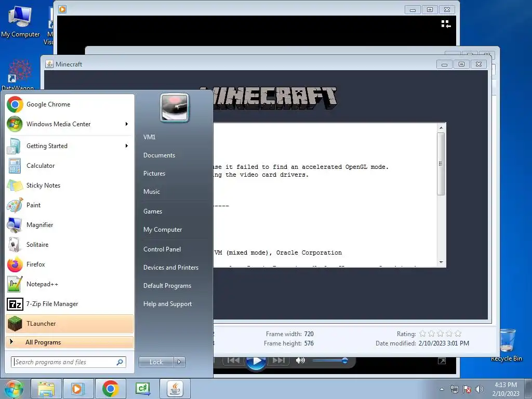Launch Paint from Start menu
This screenshot has width=532, height=399.
70,205
